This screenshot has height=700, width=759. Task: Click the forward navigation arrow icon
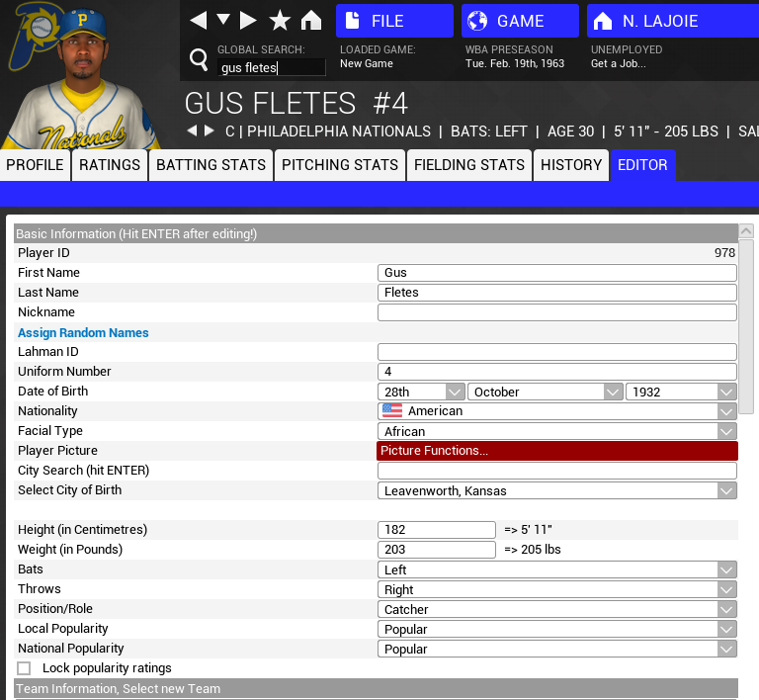pos(248,21)
